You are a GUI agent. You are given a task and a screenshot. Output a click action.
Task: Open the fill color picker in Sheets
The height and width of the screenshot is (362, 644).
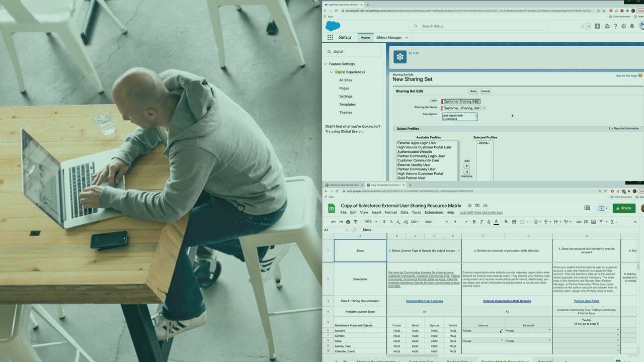pos(506,222)
